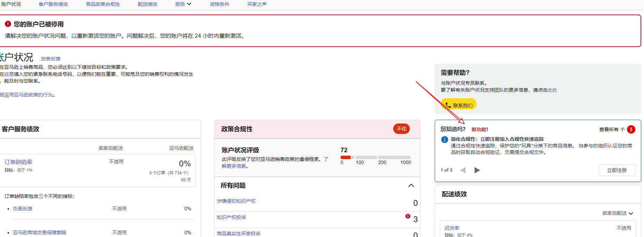The image size is (644, 237).
Task: Select the 配送绩效 tab in the top navigation
Action: point(148,4)
